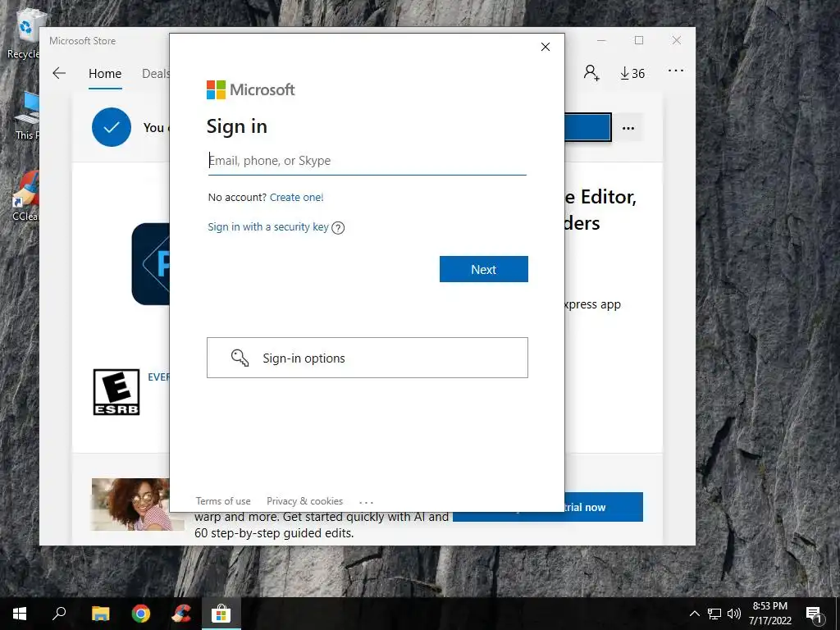Open the sign-in dialog footer ellipsis menu
This screenshot has height=630, width=840.
point(367,502)
